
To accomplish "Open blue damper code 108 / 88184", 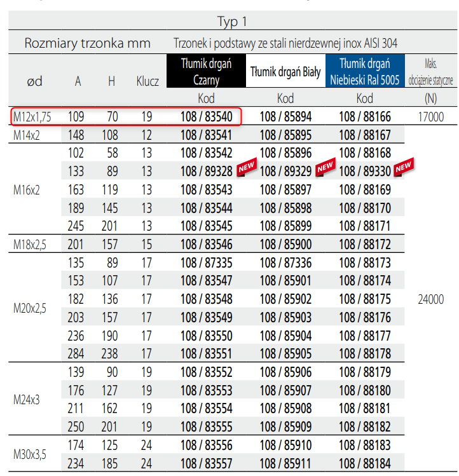I will click(364, 464).
